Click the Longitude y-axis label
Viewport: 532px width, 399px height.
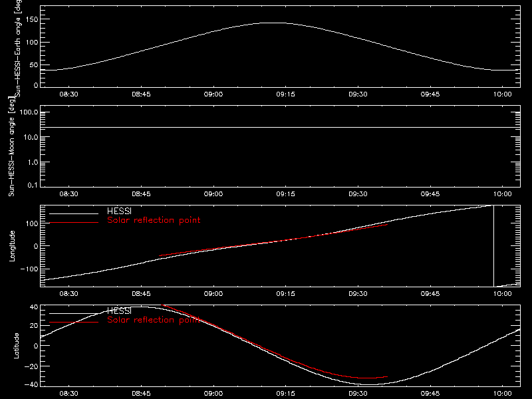point(12,246)
